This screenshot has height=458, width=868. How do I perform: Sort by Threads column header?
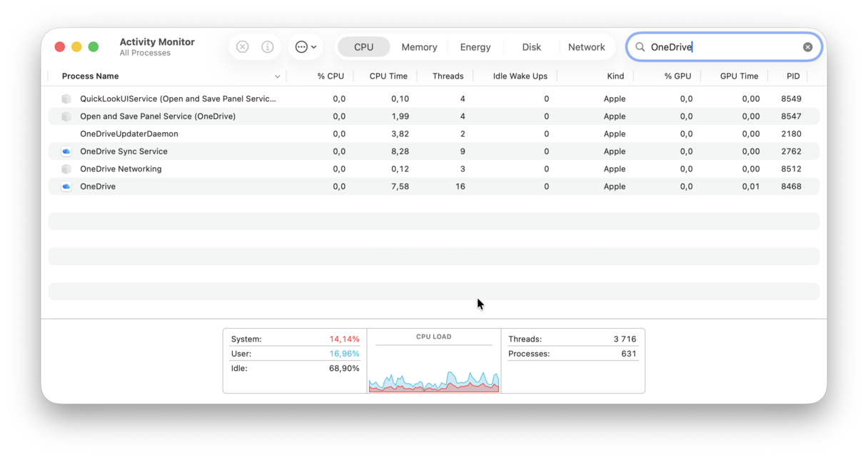(x=448, y=76)
